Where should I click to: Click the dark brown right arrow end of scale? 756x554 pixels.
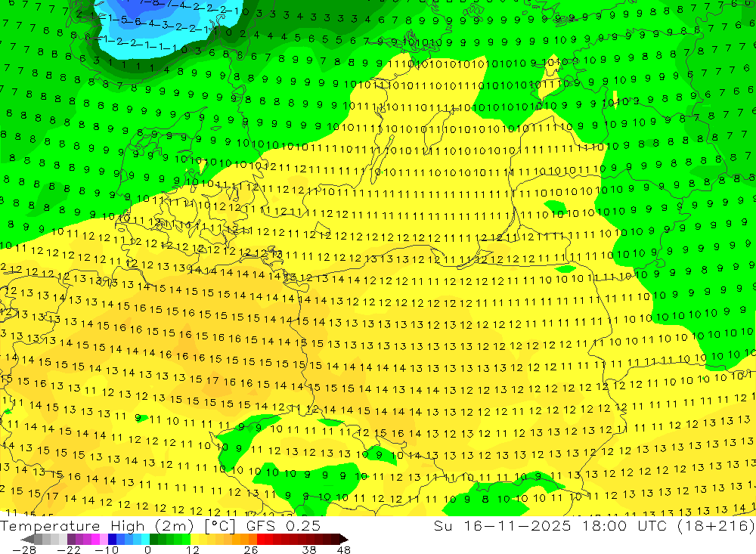pos(344,539)
